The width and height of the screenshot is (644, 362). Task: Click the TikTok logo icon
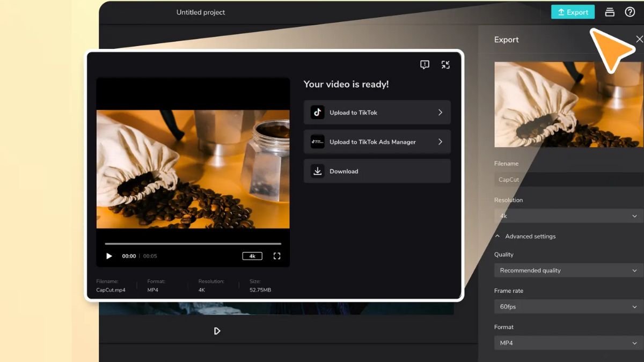point(318,113)
